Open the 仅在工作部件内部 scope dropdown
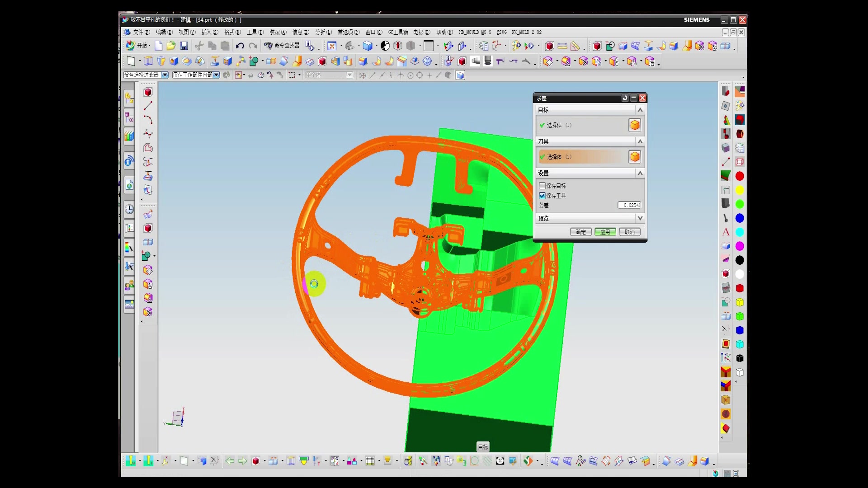Viewport: 868px width, 488px height. pos(217,75)
